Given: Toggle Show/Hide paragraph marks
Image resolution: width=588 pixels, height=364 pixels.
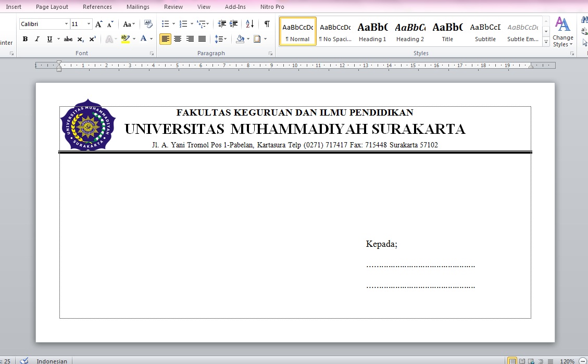Looking at the screenshot, I should tap(267, 24).
